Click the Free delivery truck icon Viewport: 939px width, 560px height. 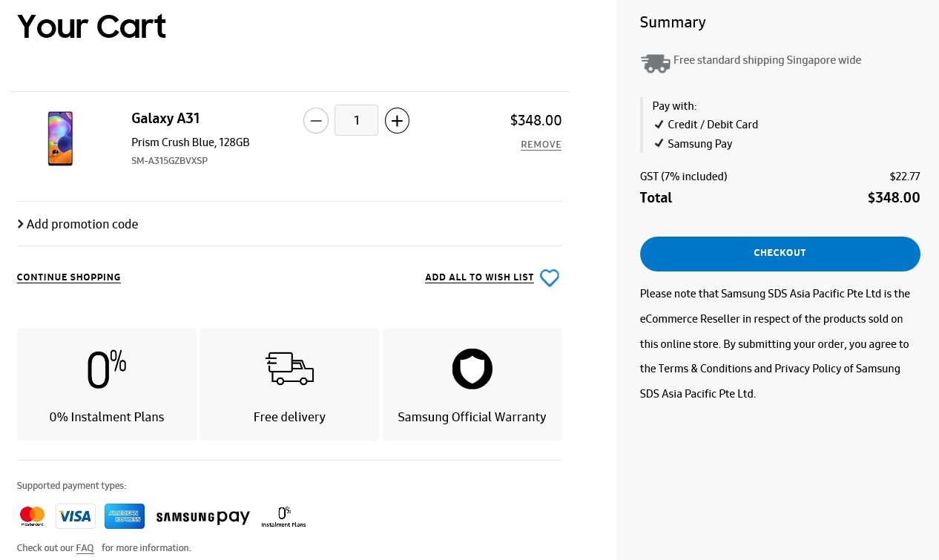pos(289,369)
